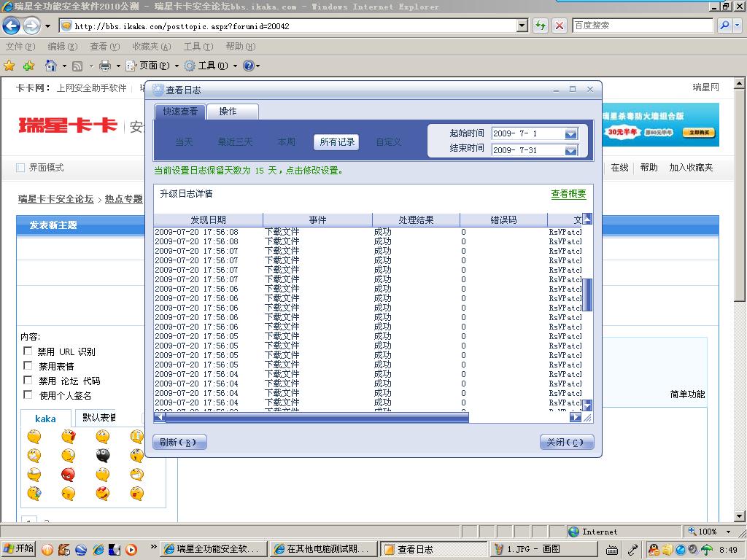Expand the hidden quick-launch chevron
Image resolution: width=747 pixels, height=560 pixels.
tap(153, 547)
